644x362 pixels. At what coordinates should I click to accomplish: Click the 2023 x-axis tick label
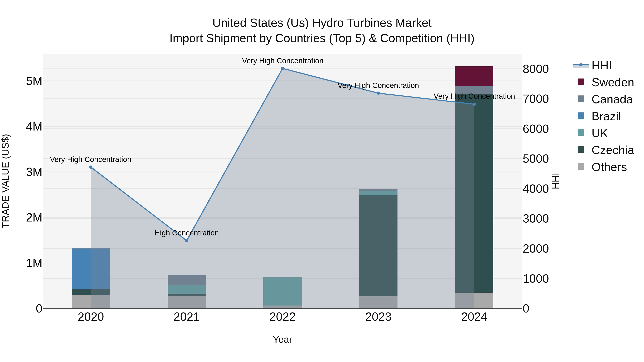378,317
